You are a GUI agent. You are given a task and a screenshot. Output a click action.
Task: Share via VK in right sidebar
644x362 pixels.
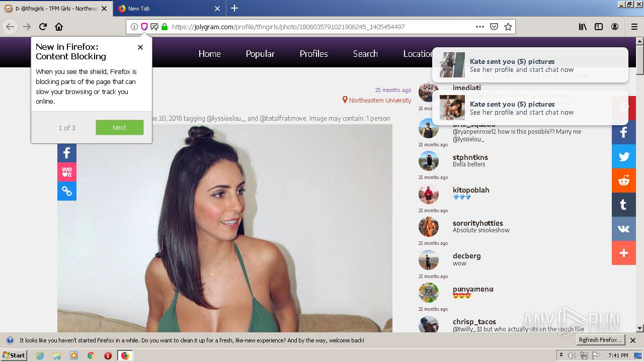(x=624, y=229)
